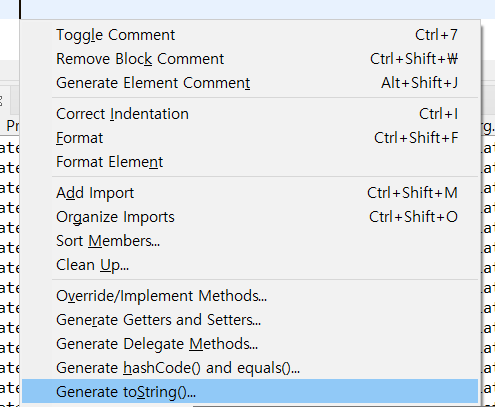Screen dimensions: 495x407
Task: Open Override/Implement Methods dialog
Action: click(250, 296)
